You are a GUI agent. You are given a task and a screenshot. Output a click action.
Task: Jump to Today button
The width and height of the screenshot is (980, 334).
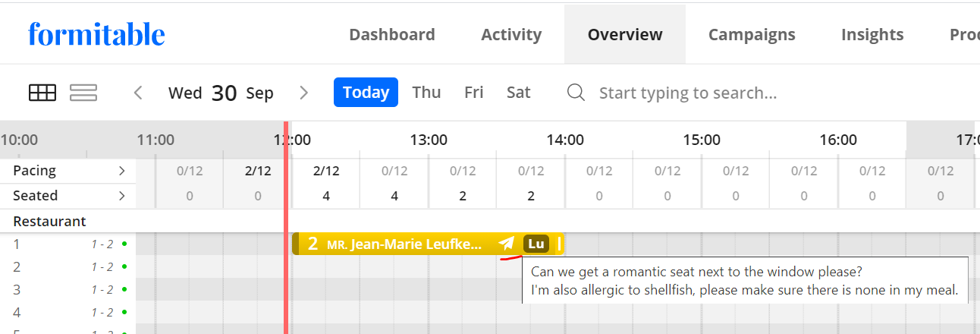point(366,93)
